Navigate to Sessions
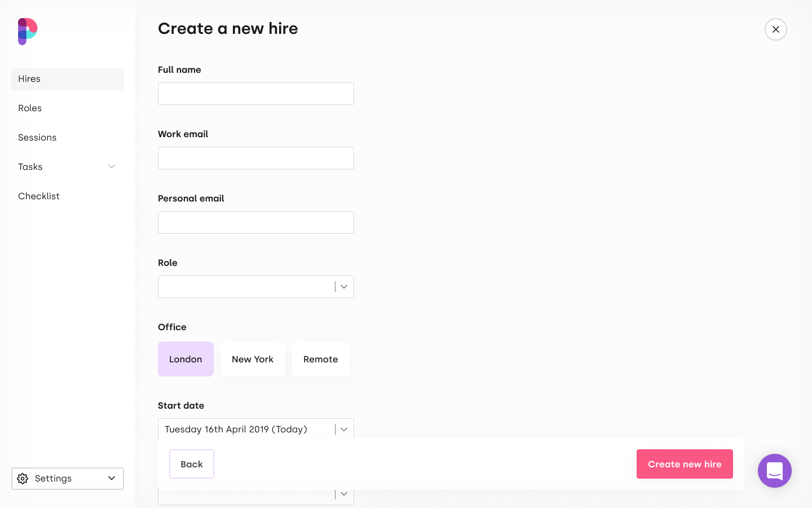 37,138
